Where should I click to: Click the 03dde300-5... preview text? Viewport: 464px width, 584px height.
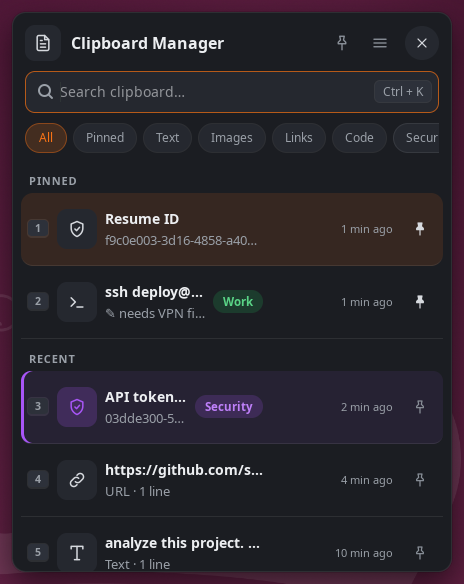[144, 419]
